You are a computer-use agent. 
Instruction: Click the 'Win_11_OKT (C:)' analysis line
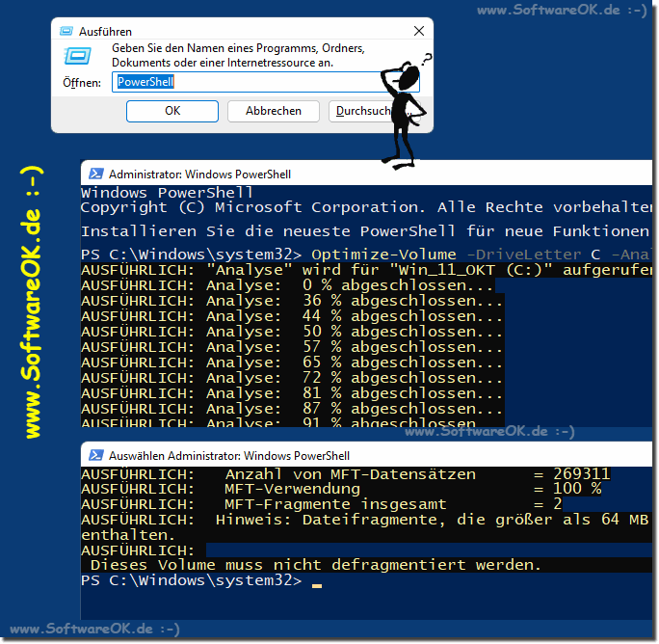pyautogui.click(x=366, y=270)
